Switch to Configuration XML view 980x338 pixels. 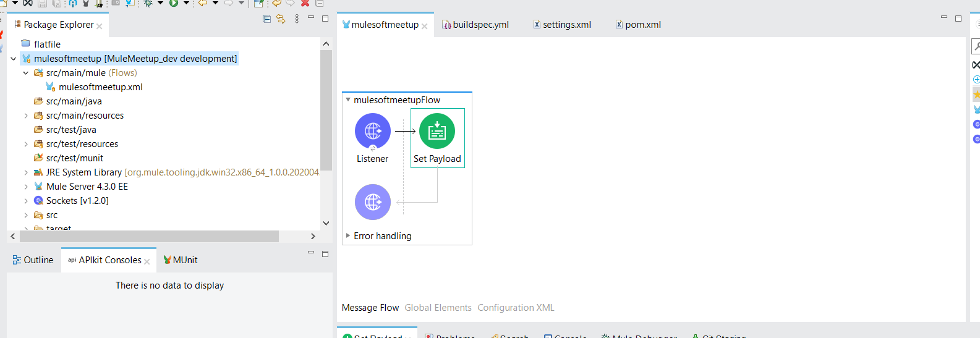click(516, 308)
